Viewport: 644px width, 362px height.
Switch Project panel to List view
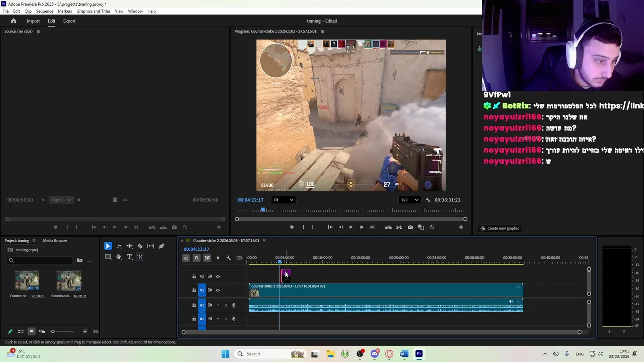(21, 331)
